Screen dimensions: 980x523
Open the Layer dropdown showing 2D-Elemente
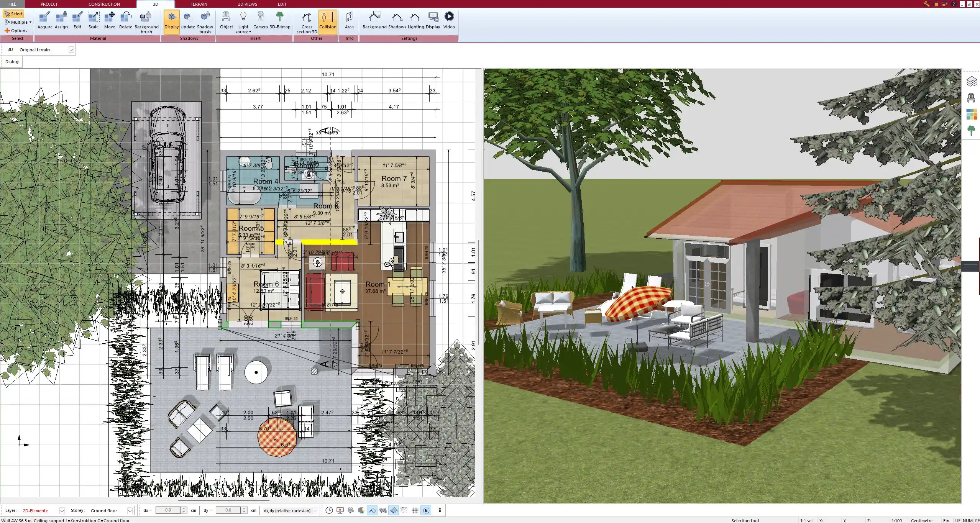click(61, 510)
